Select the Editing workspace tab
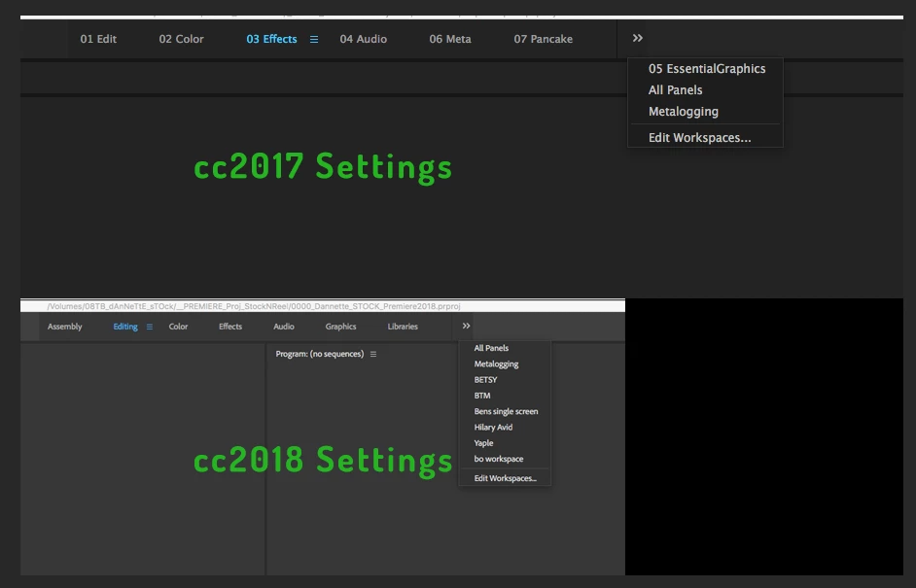The image size is (916, 588). (x=125, y=327)
